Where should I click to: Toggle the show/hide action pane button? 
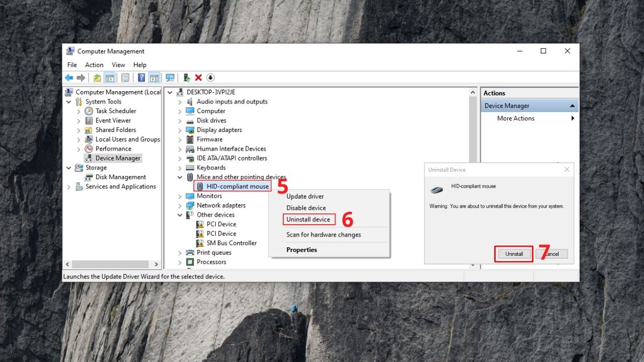[x=154, y=78]
